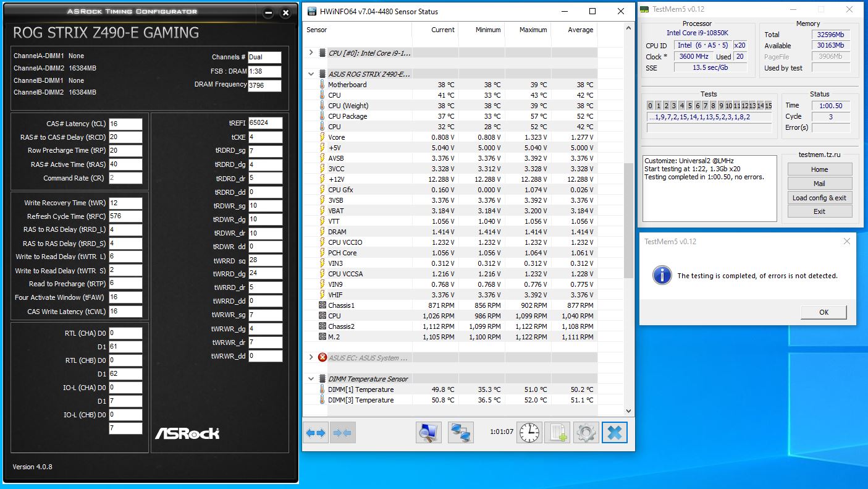This screenshot has height=489, width=868.
Task: Click the thermometer icon beside CPU Package
Action: point(322,116)
